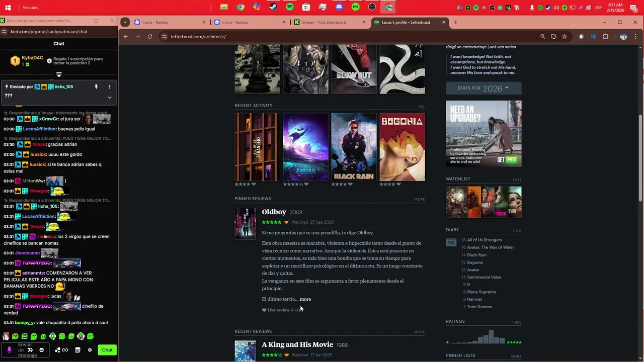Click the Enviar un mensaje chat input
644x362 pixels.
26,350
